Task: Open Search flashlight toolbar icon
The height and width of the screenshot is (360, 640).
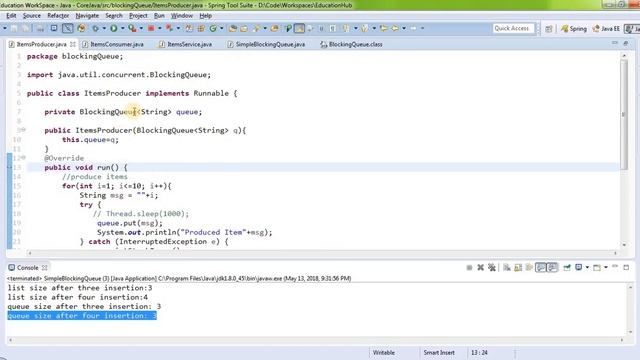Action: coord(256,28)
